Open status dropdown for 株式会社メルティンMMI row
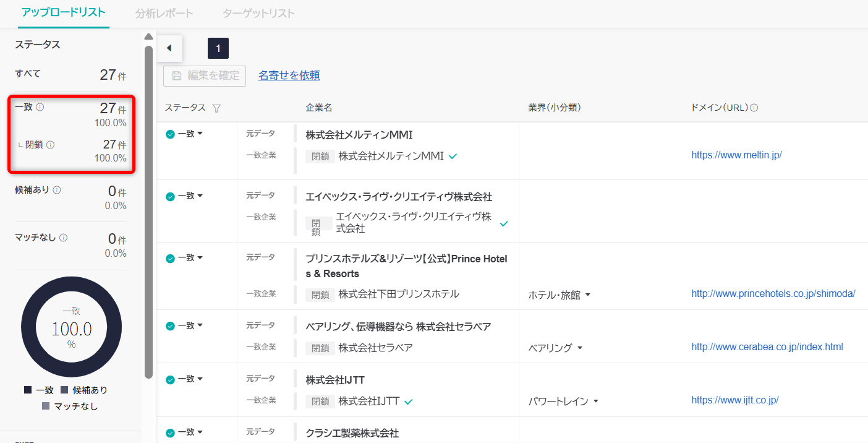 pyautogui.click(x=200, y=134)
